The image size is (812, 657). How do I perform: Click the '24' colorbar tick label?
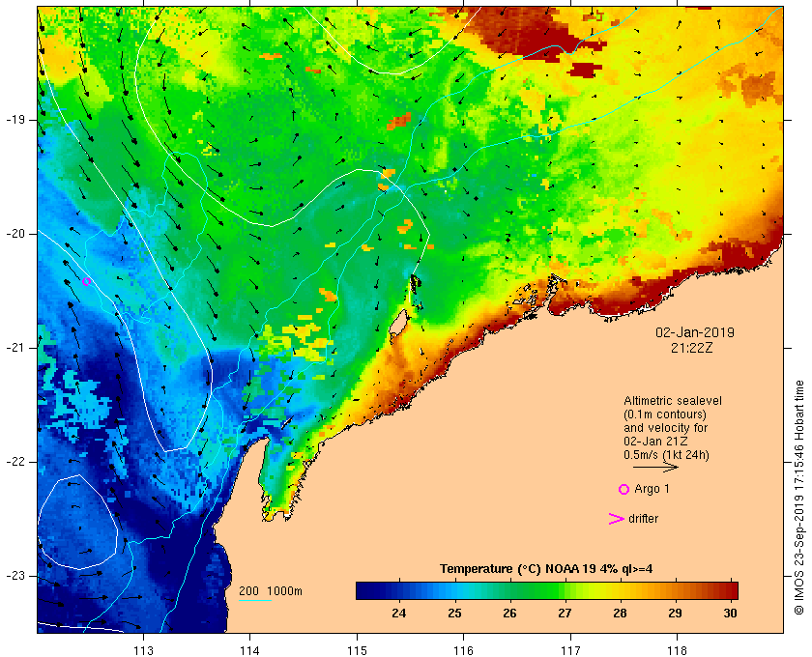(398, 613)
